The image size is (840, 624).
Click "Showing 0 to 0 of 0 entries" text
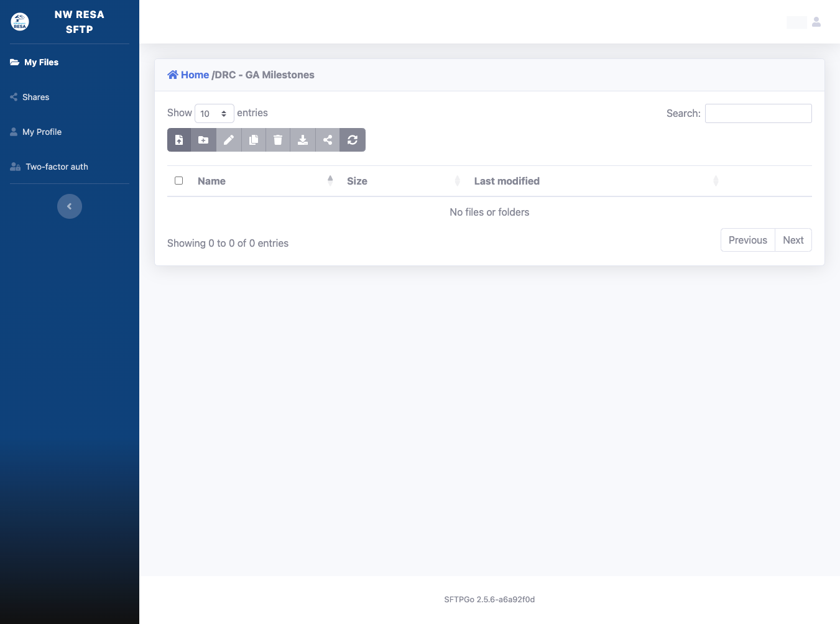[x=228, y=243]
